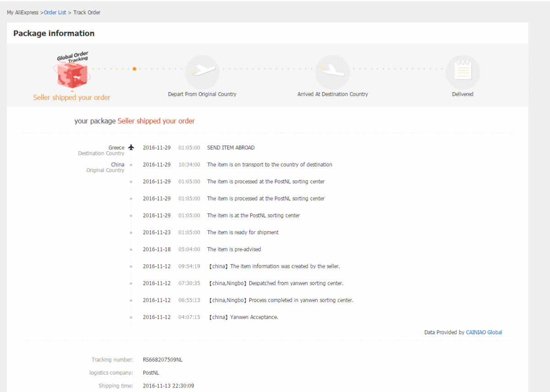Screen dimensions: 550x392
Task: Select the item is on transport to destination entry
Action: [270, 165]
